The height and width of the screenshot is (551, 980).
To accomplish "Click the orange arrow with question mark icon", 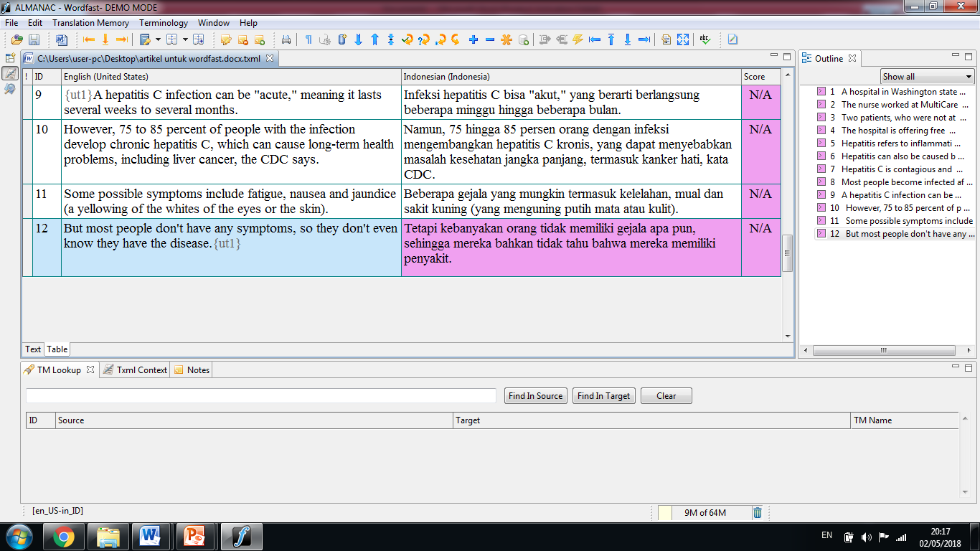I will pos(424,40).
